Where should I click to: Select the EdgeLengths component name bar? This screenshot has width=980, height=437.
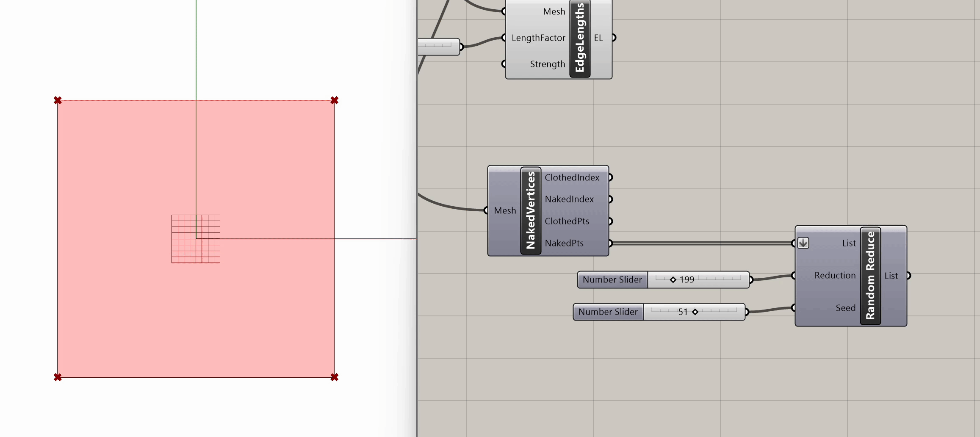pyautogui.click(x=580, y=38)
